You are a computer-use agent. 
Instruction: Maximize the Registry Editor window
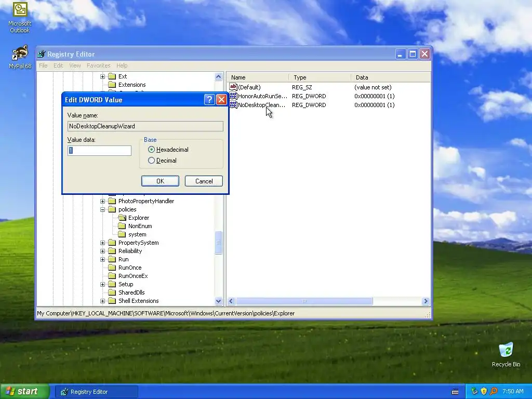(x=413, y=54)
